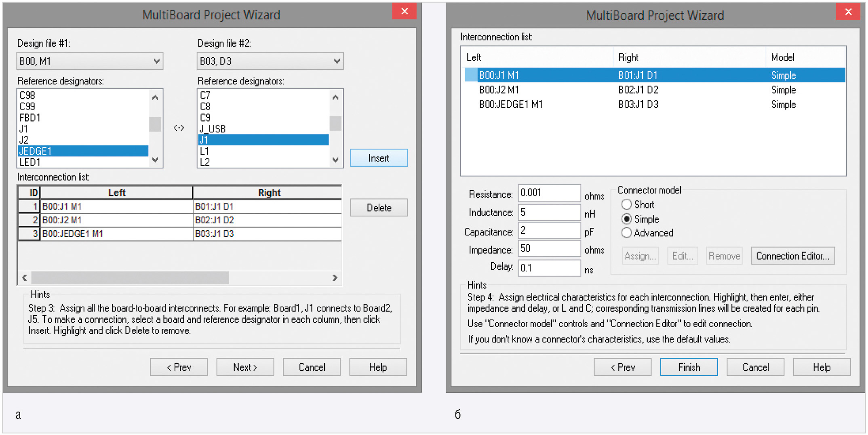
Task: Click Insert to add the interconnection
Action: [379, 158]
